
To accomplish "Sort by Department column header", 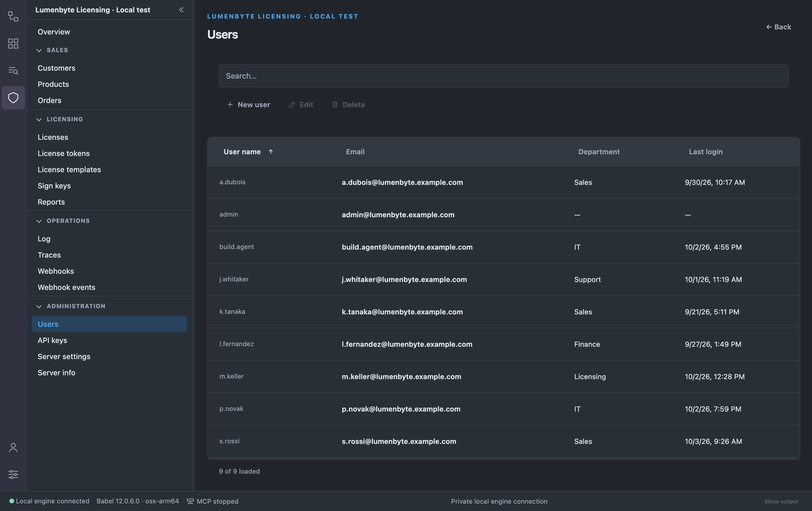I will (x=599, y=151).
